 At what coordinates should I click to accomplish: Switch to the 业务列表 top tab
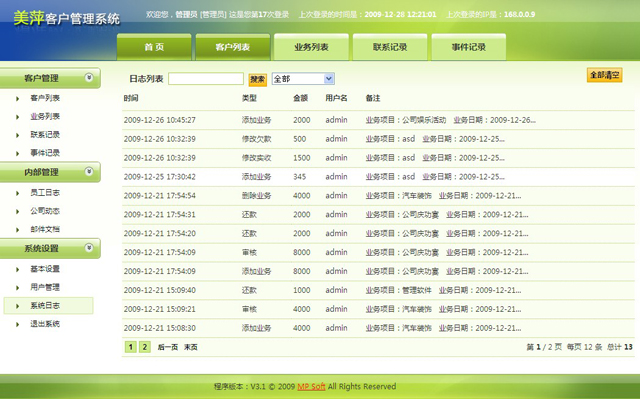(x=311, y=47)
